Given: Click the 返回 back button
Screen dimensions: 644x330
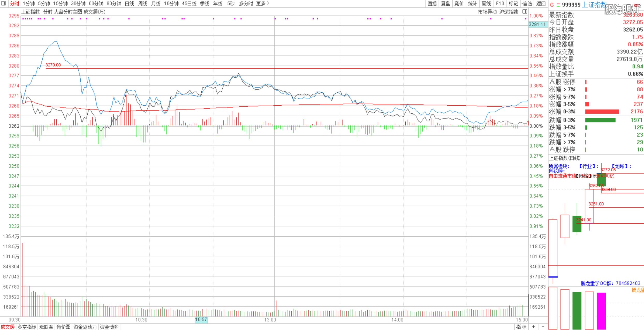Looking at the screenshot, I should (541, 4).
